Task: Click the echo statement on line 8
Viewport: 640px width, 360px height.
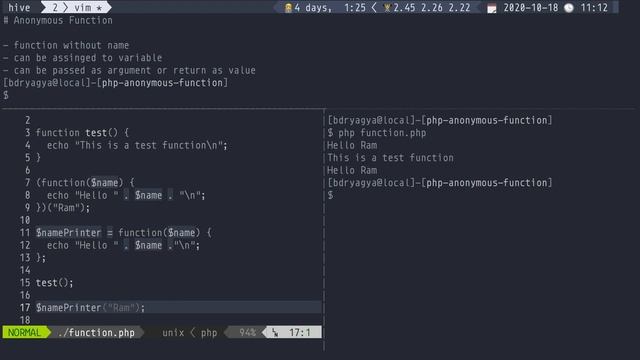Action: tap(126, 195)
